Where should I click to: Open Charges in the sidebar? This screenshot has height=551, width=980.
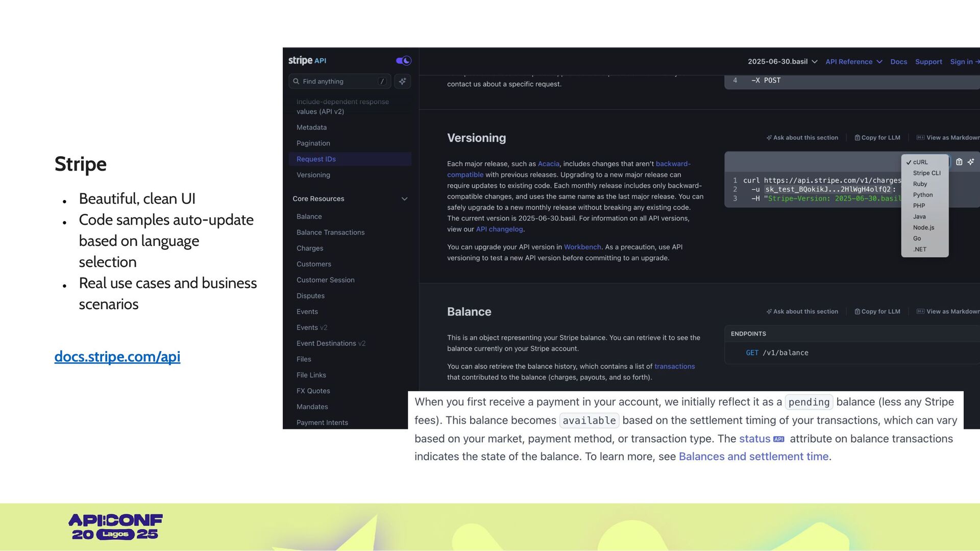click(x=310, y=248)
